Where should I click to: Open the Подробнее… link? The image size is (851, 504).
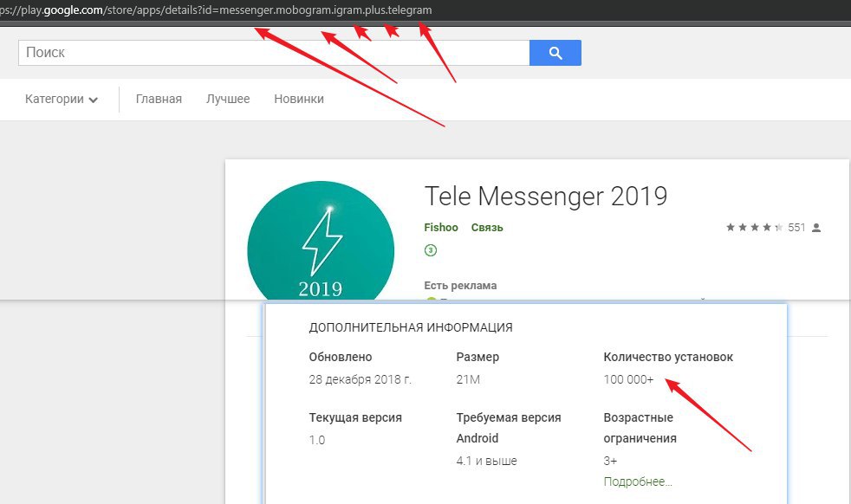(638, 481)
